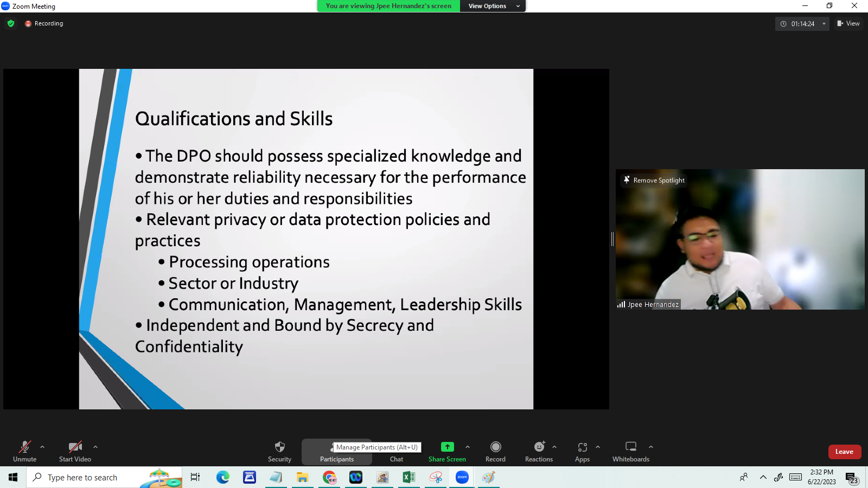Viewport: 868px width, 488px height.
Task: Switch to Google Chrome in taskbar
Action: [329, 477]
